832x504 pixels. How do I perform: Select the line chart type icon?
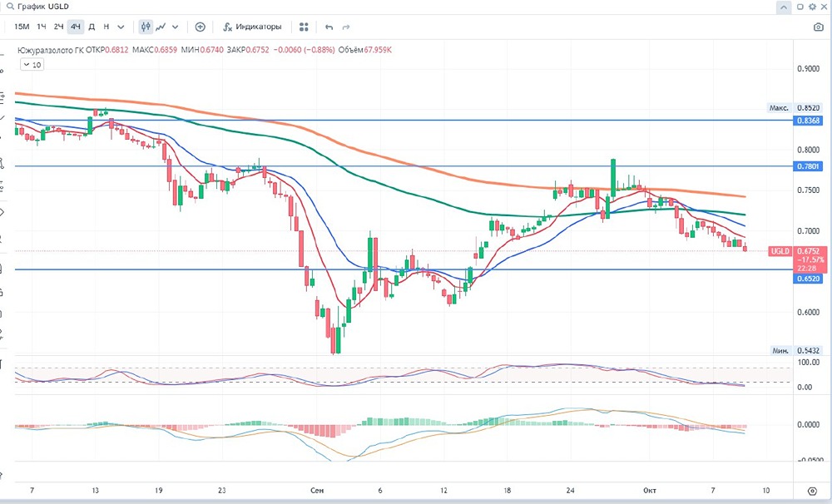point(161,27)
